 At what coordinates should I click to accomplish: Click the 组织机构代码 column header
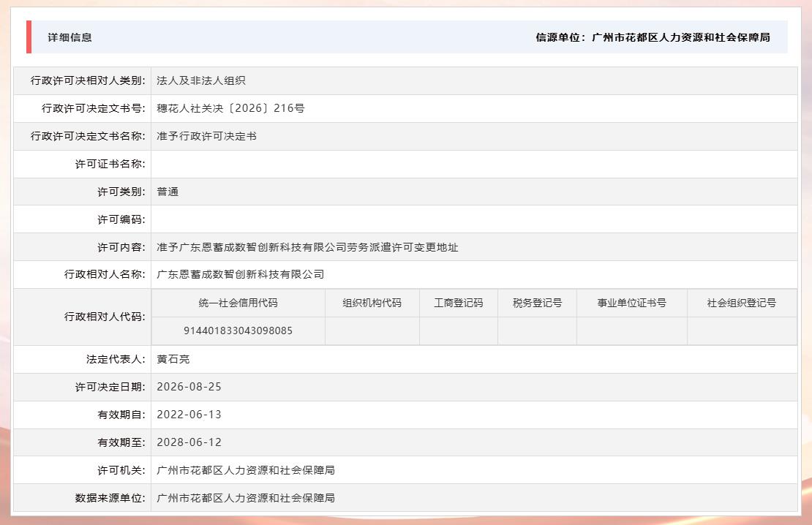(x=372, y=303)
